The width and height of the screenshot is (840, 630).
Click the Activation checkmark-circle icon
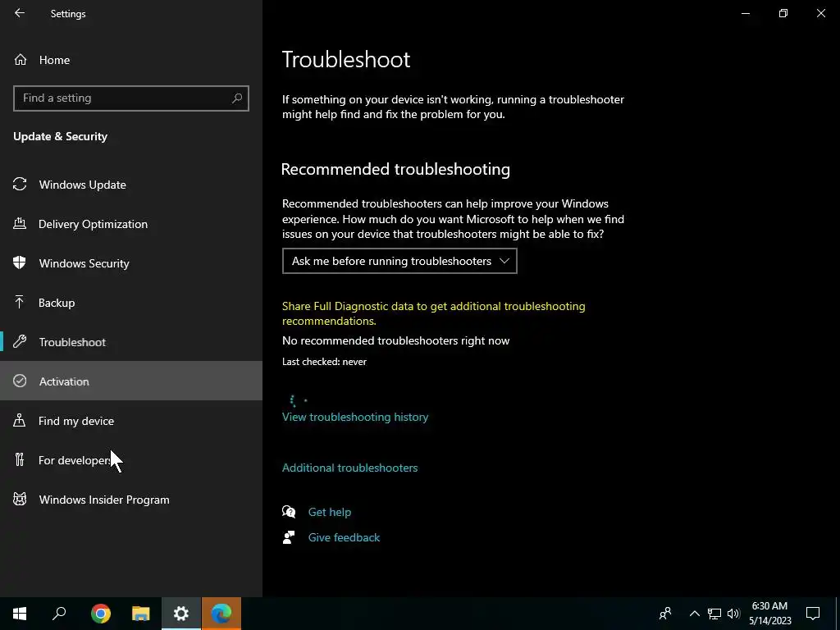20,381
